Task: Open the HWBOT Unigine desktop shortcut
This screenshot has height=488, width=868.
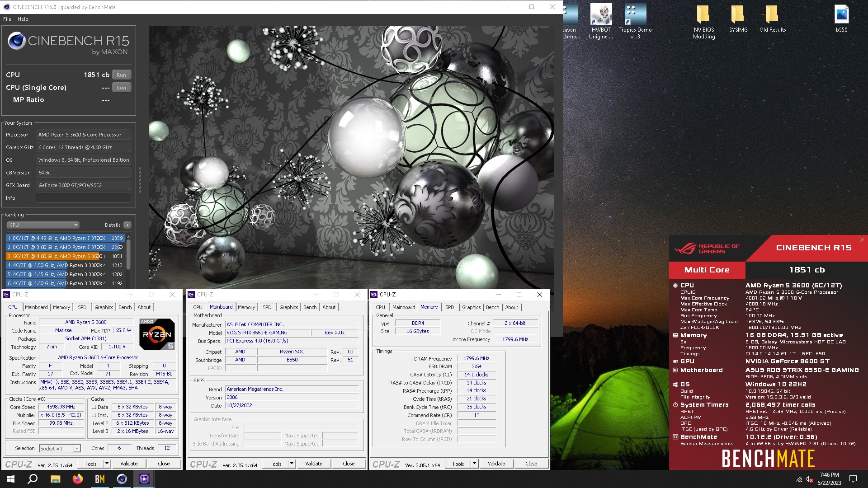Action: pos(601,21)
